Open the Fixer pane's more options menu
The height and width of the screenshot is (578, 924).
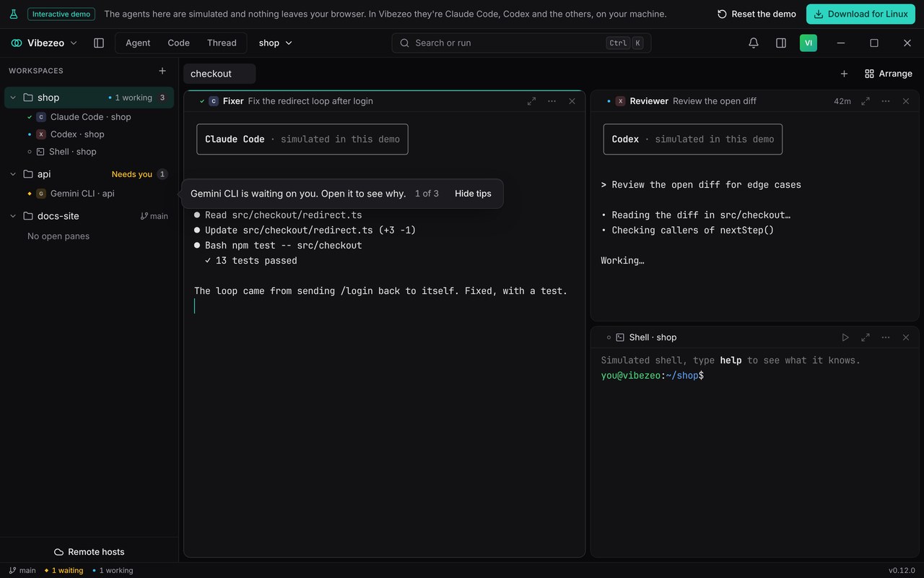click(x=552, y=101)
